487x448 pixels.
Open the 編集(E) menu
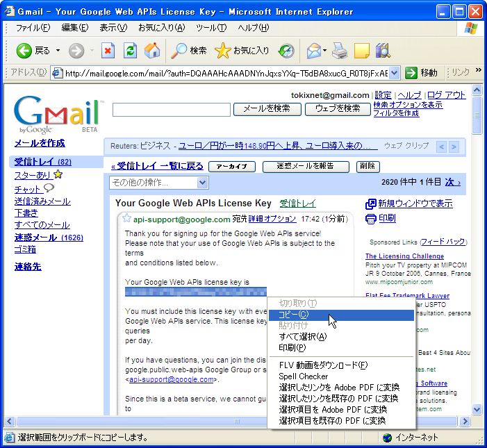(x=75, y=28)
